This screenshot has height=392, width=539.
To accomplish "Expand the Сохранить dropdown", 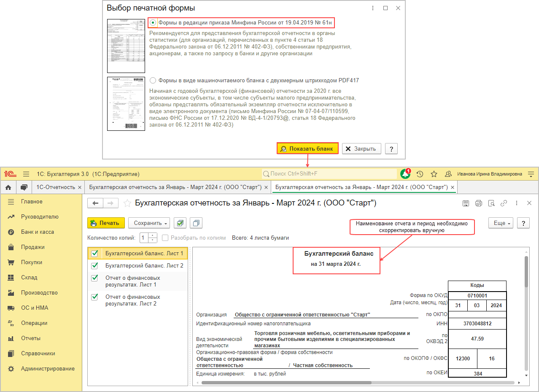I will coord(149,223).
